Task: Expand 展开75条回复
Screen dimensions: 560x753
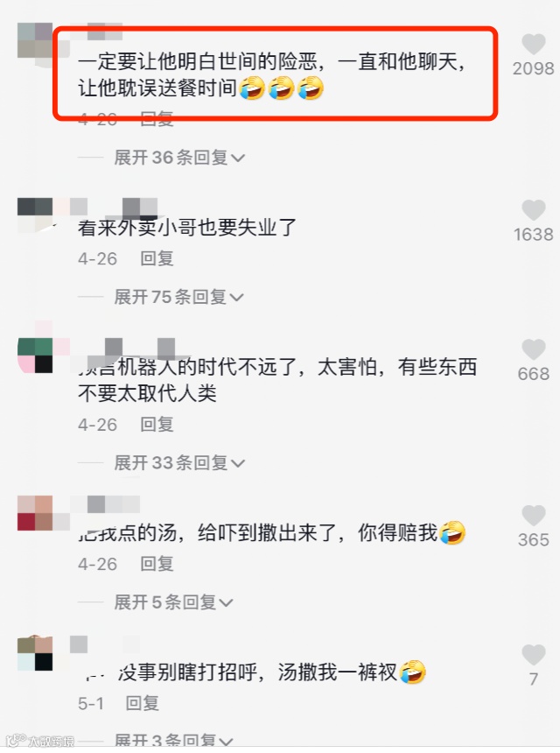Action: [x=179, y=297]
